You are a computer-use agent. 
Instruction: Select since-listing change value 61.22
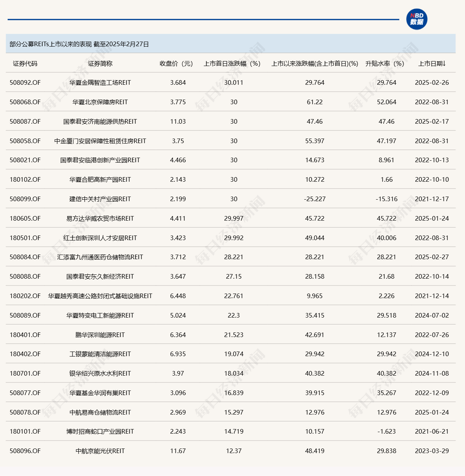(315, 102)
